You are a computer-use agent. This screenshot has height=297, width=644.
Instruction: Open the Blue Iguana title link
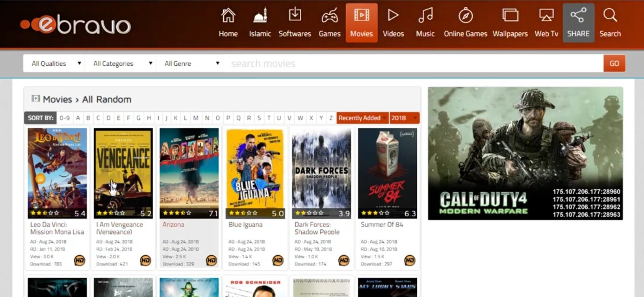click(x=245, y=225)
